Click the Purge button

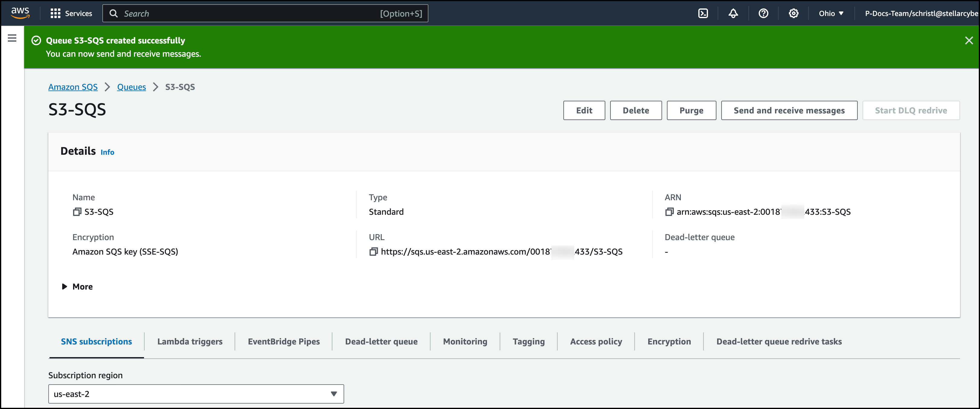[691, 110]
